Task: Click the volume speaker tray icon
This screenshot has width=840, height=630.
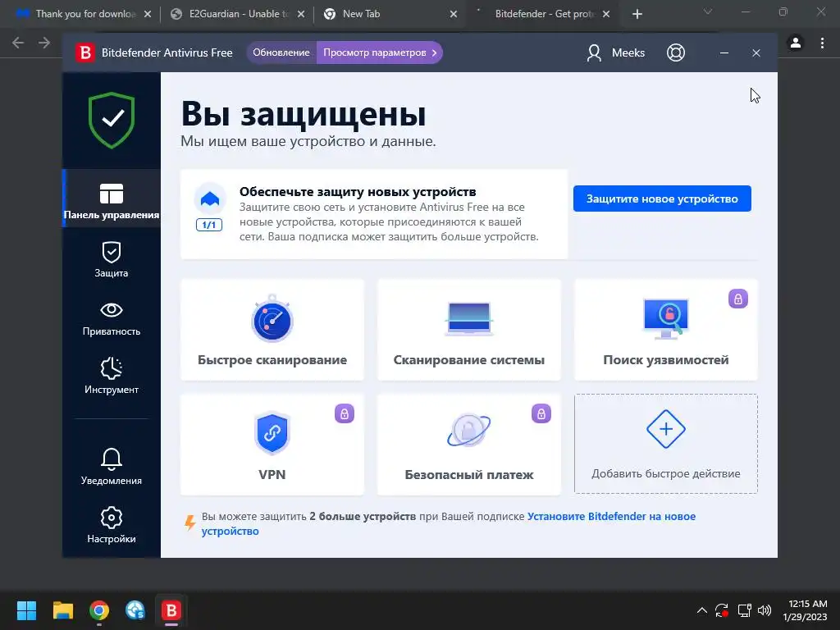Action: click(765, 610)
